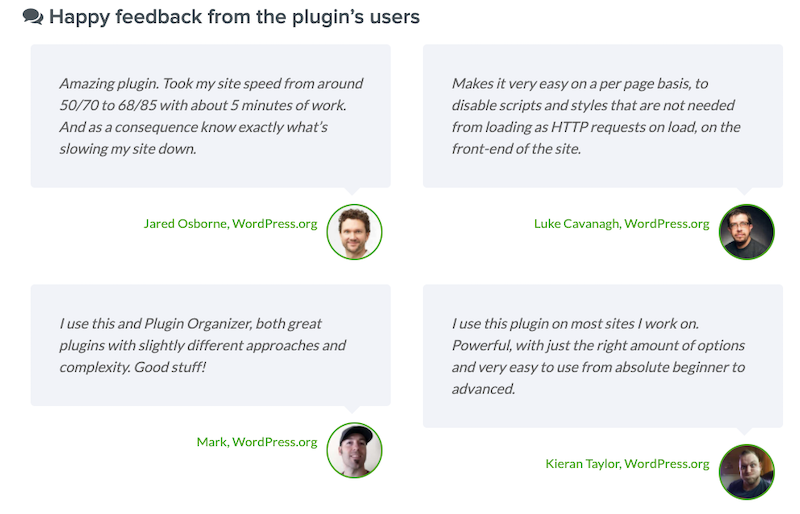
Task: Click Luke Cavanagh's round avatar photo
Action: pyautogui.click(x=746, y=232)
